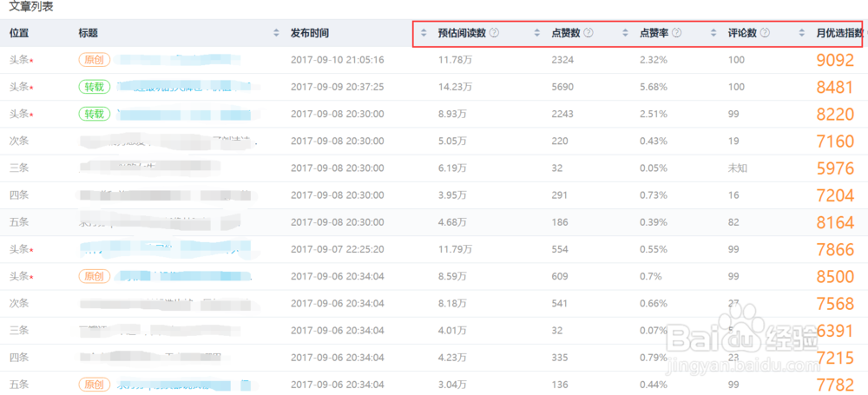The width and height of the screenshot is (868, 395).
Task: Click the 预估阅读数 column header label
Action: (x=463, y=33)
